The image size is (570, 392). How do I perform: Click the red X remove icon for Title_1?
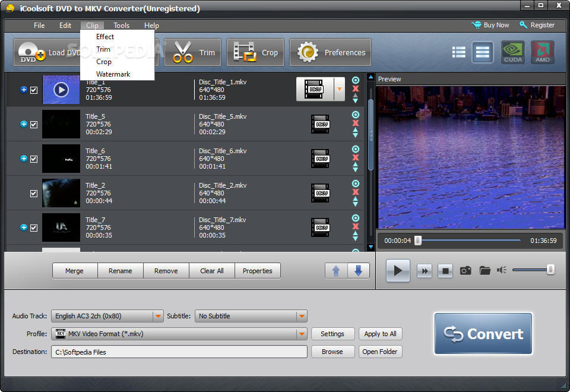(x=356, y=88)
